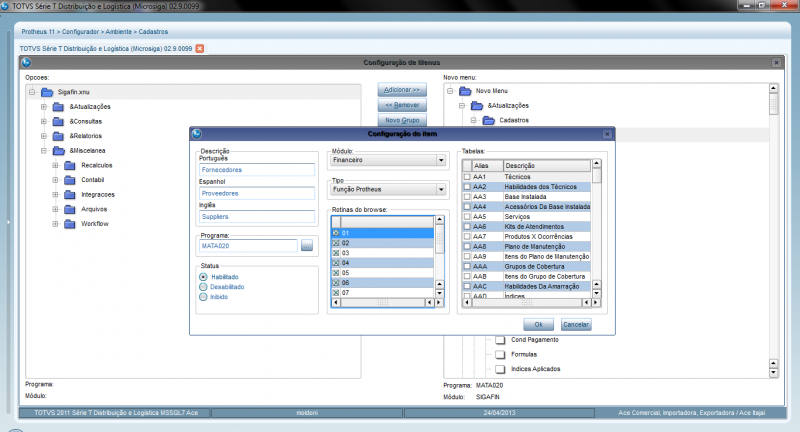Screen dimensions: 800x432
Task: Open the Módulo Financeiro dropdown
Action: [441, 160]
